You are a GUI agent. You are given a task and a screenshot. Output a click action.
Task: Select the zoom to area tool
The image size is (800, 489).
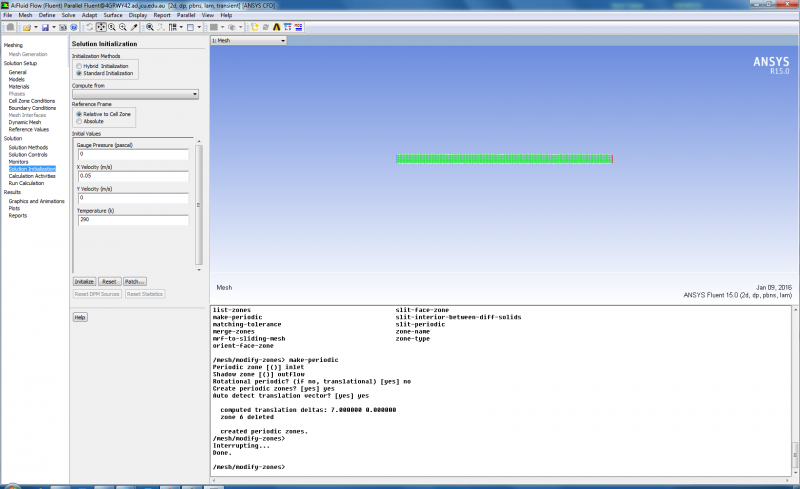123,27
